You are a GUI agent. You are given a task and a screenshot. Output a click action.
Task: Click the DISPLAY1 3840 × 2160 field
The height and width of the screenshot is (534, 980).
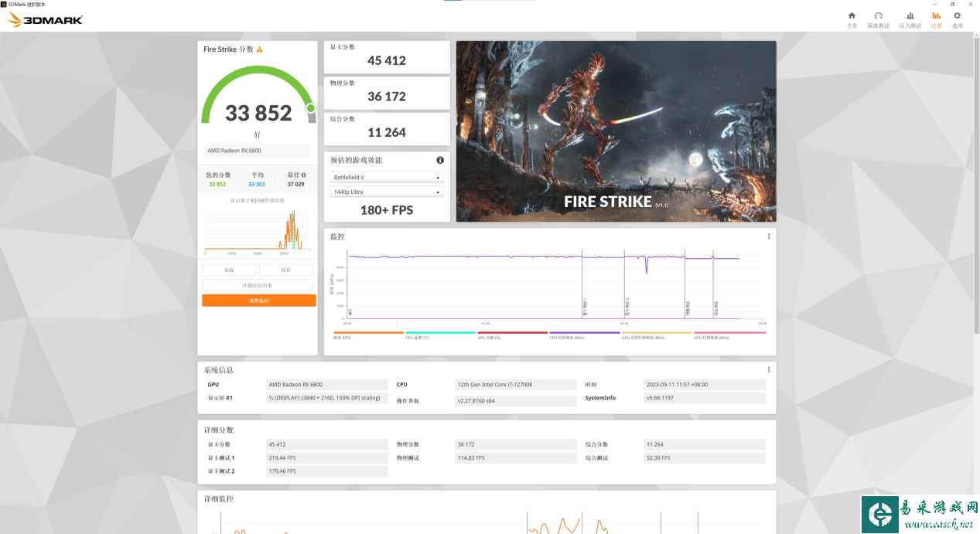tap(327, 398)
